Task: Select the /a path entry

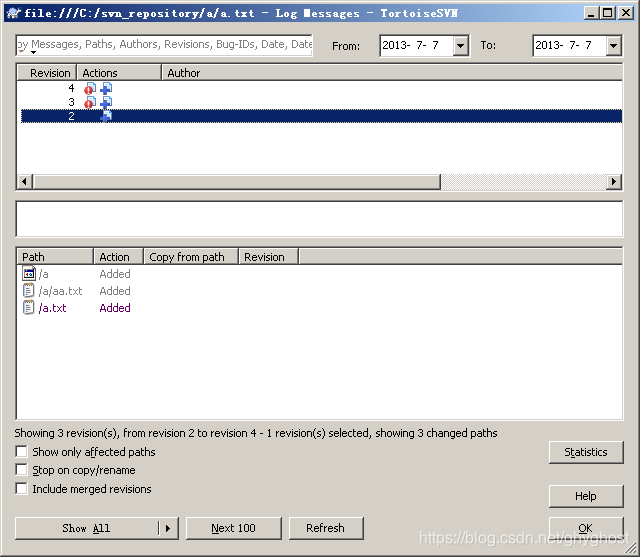Action: point(44,274)
